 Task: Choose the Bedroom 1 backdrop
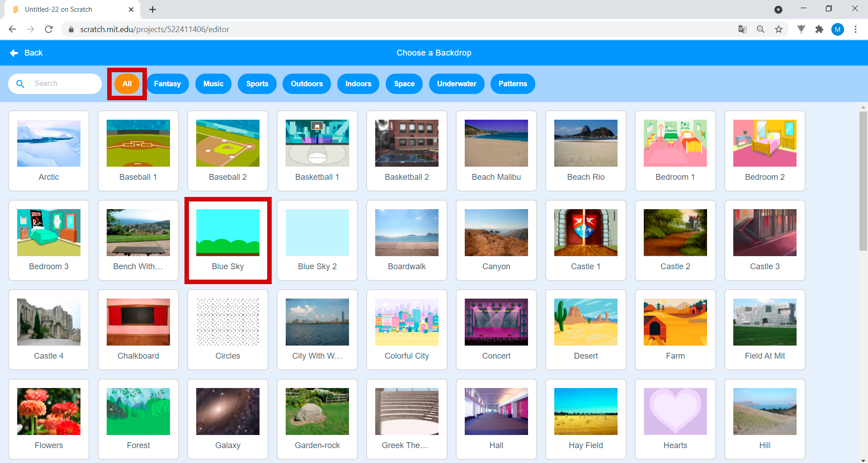click(675, 151)
